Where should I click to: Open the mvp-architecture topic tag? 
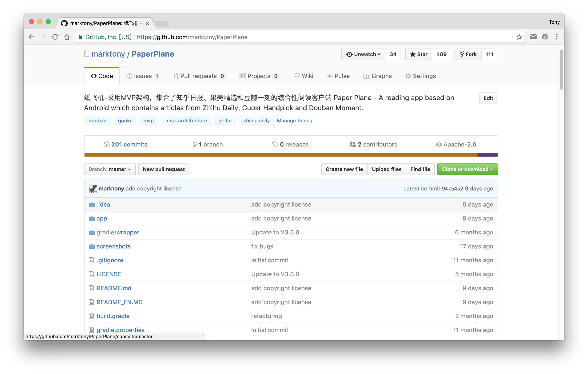tap(186, 121)
